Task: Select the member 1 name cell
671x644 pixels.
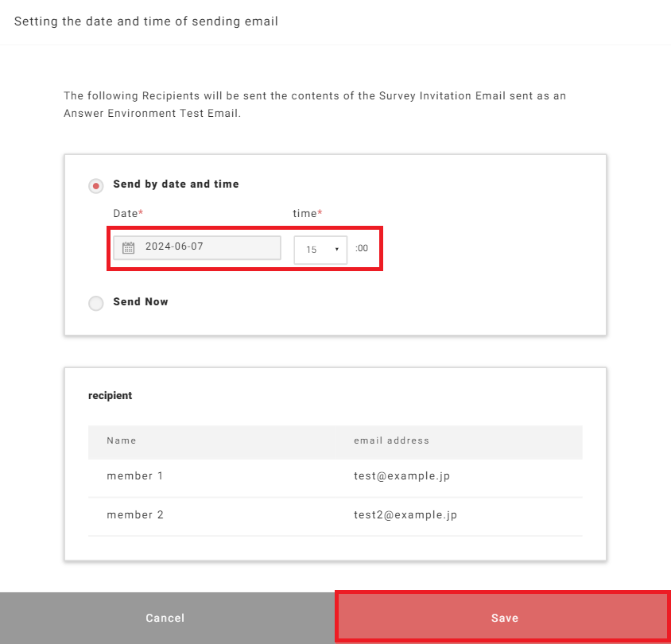Action: [x=135, y=475]
